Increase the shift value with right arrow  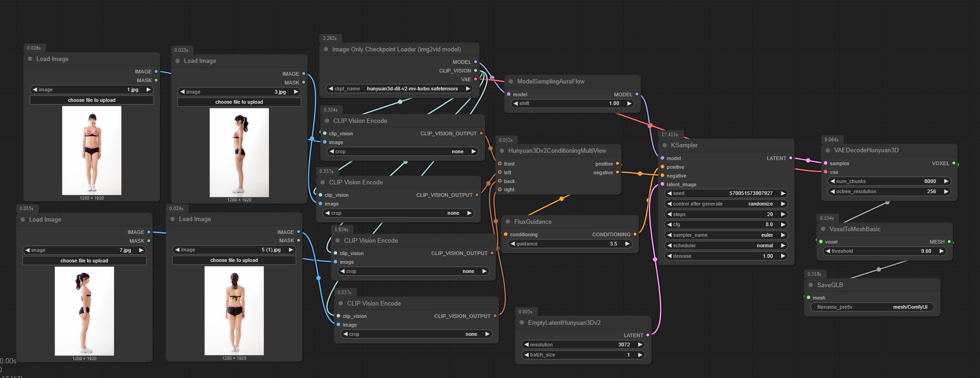(x=630, y=104)
